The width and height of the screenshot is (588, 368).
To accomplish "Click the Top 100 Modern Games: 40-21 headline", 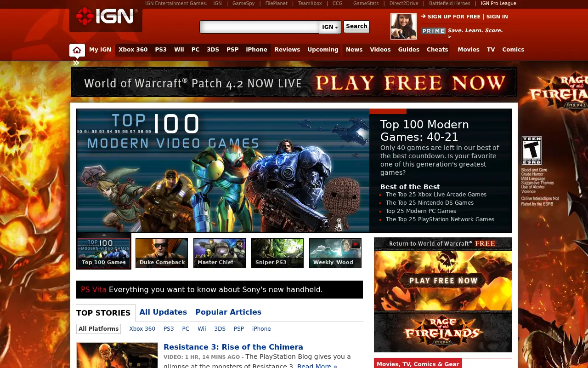I will [x=424, y=131].
